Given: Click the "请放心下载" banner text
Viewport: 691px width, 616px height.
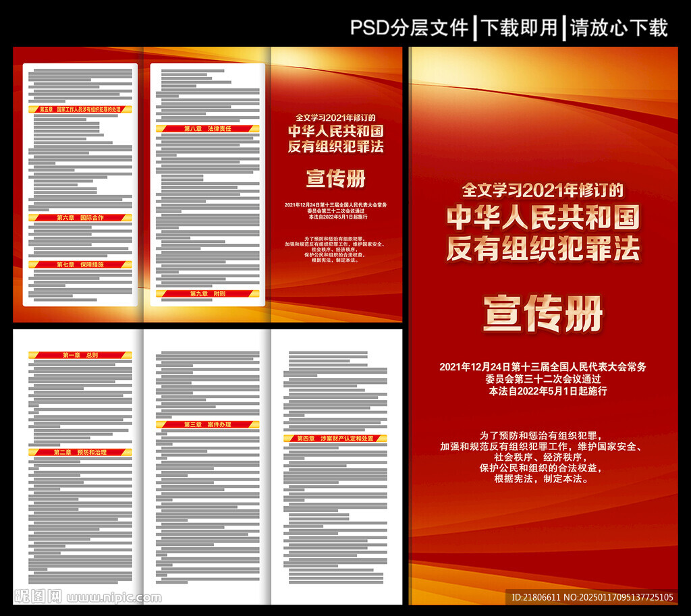Looking at the screenshot, I should [x=619, y=28].
